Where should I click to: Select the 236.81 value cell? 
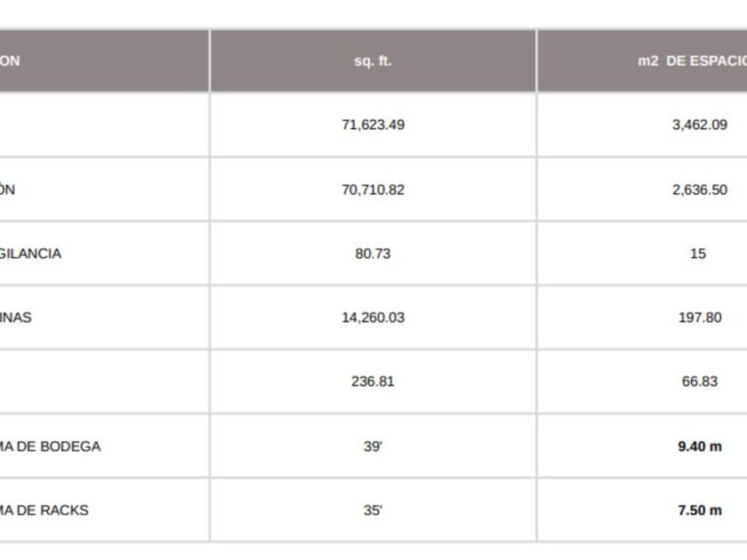click(373, 381)
